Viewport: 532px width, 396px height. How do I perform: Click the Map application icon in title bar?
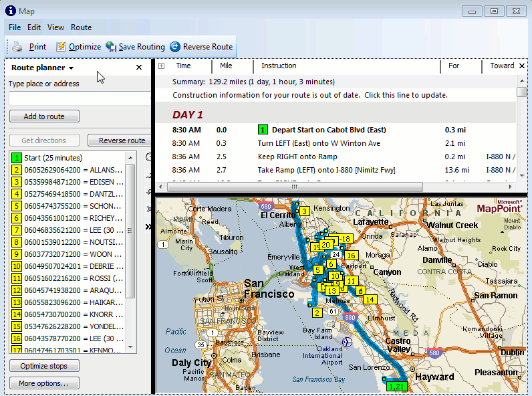coord(11,11)
